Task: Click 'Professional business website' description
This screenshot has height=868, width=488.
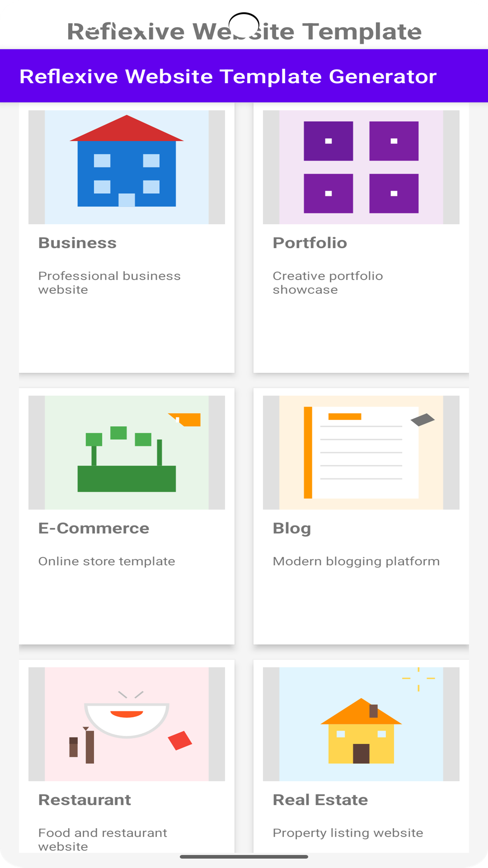Action: coord(109,283)
